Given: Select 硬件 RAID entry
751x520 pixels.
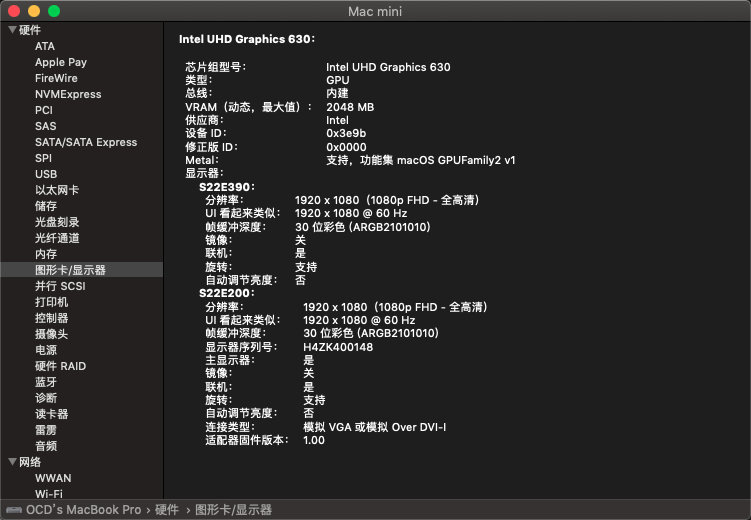Looking at the screenshot, I should click(60, 366).
